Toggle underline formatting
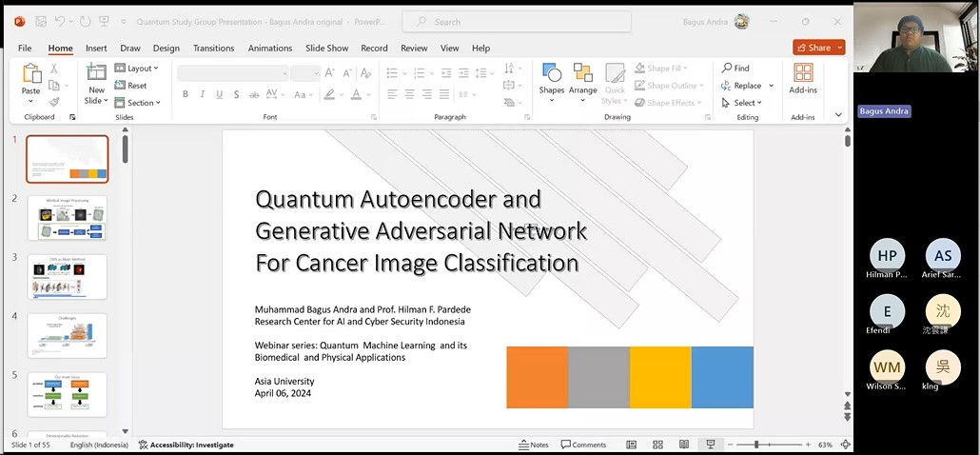This screenshot has height=455, width=980. click(220, 94)
